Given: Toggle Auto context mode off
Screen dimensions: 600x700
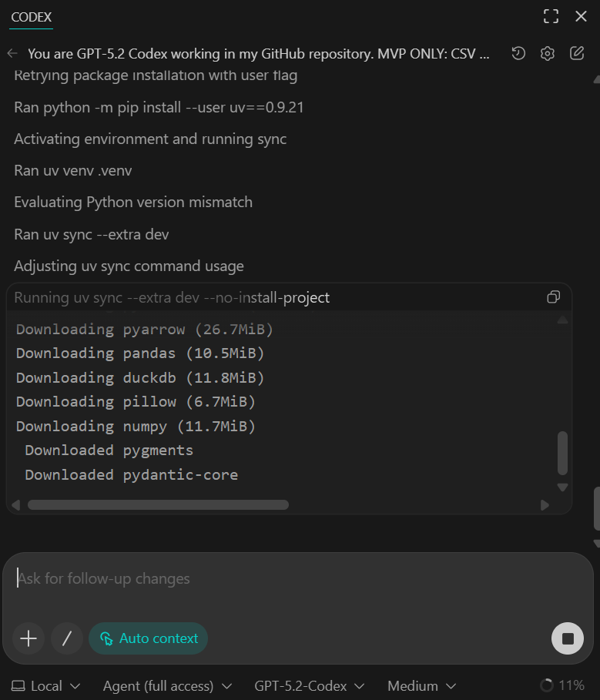Looking at the screenshot, I should tap(148, 638).
